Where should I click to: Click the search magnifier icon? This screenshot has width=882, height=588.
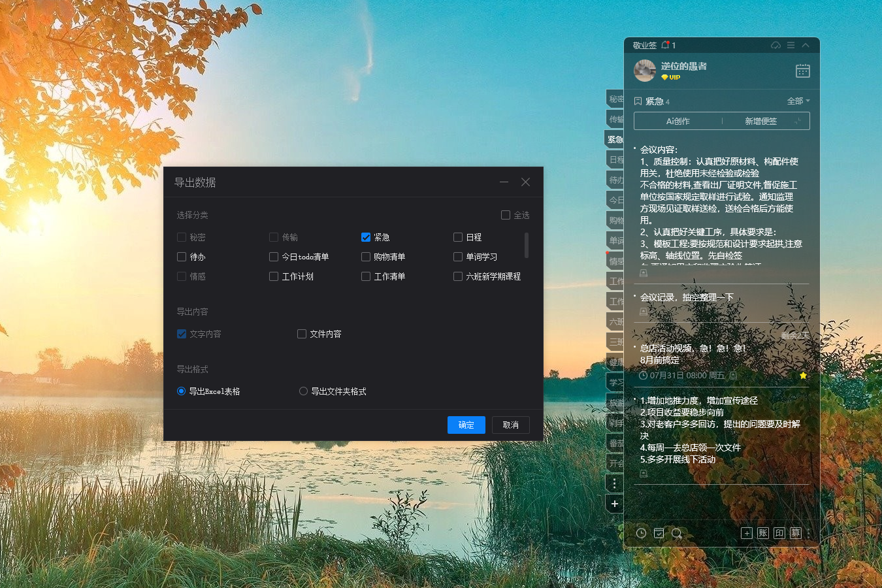click(677, 533)
